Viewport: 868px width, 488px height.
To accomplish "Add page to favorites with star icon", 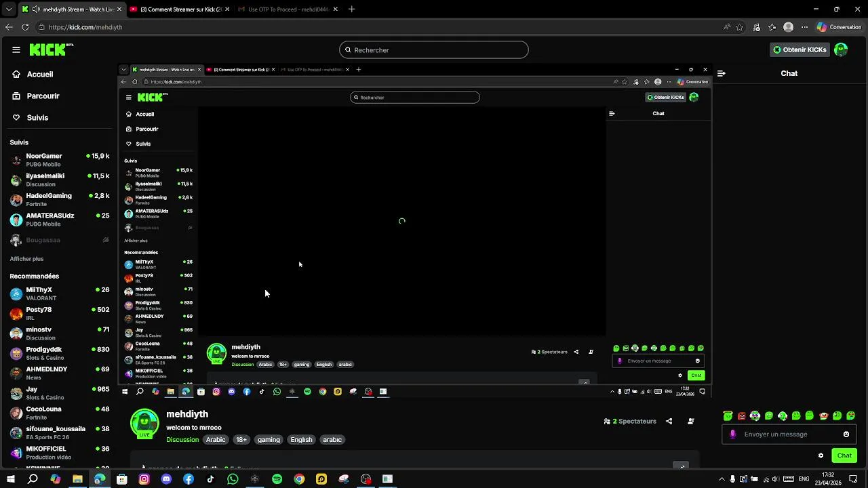I will point(740,27).
